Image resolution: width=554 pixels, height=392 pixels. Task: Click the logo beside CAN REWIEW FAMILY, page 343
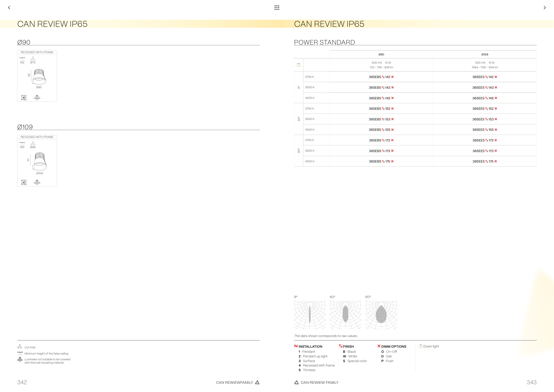[x=296, y=382]
